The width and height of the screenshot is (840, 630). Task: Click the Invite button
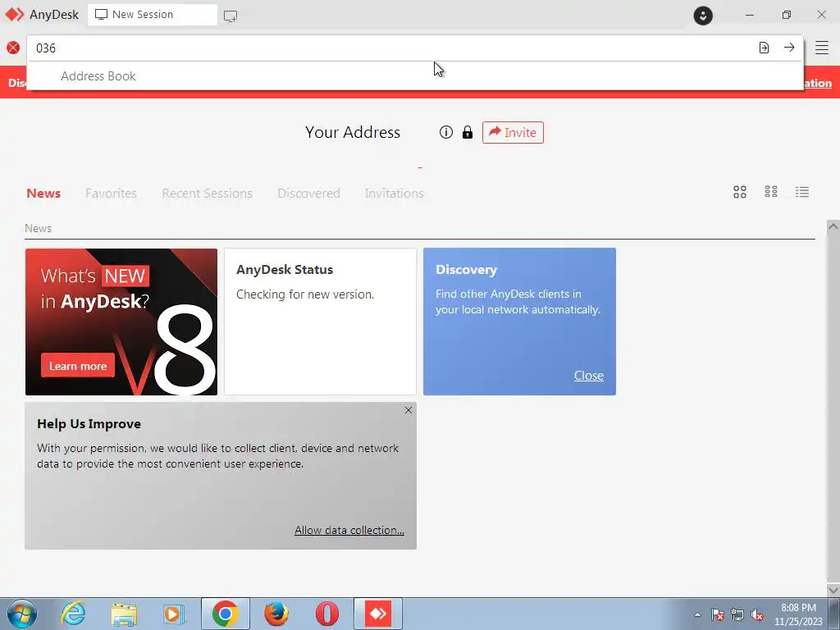click(x=513, y=132)
